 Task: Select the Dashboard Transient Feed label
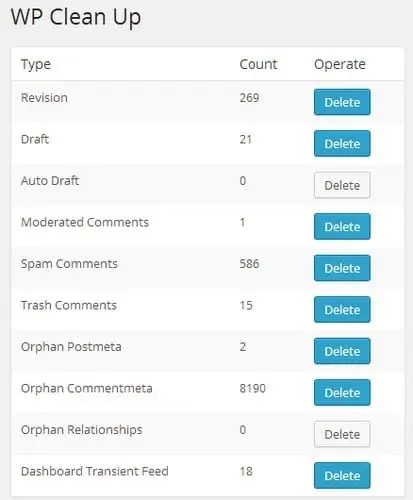[x=95, y=471]
